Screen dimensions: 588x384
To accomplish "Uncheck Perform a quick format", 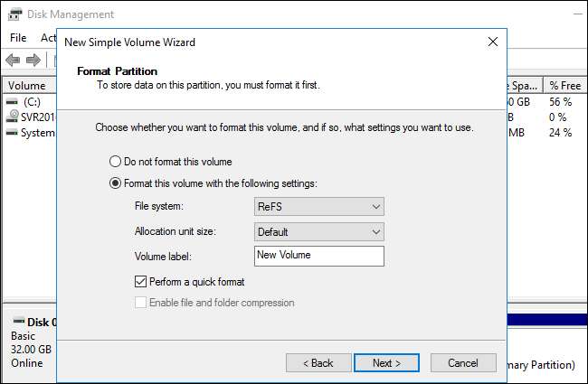I will (141, 282).
